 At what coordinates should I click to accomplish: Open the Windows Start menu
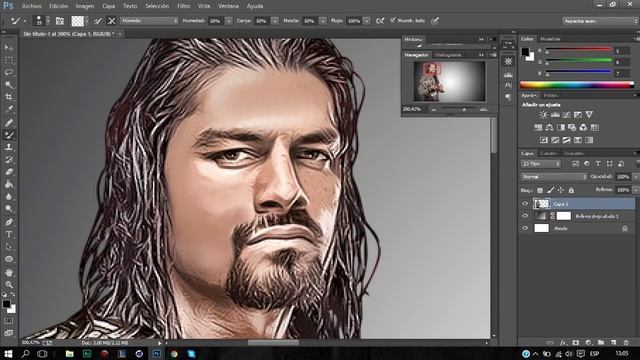click(x=8, y=353)
